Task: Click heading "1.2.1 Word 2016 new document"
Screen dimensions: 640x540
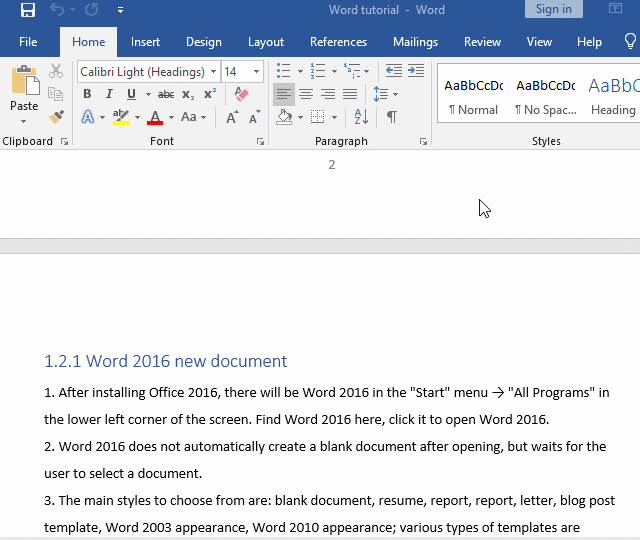Action: [x=165, y=361]
